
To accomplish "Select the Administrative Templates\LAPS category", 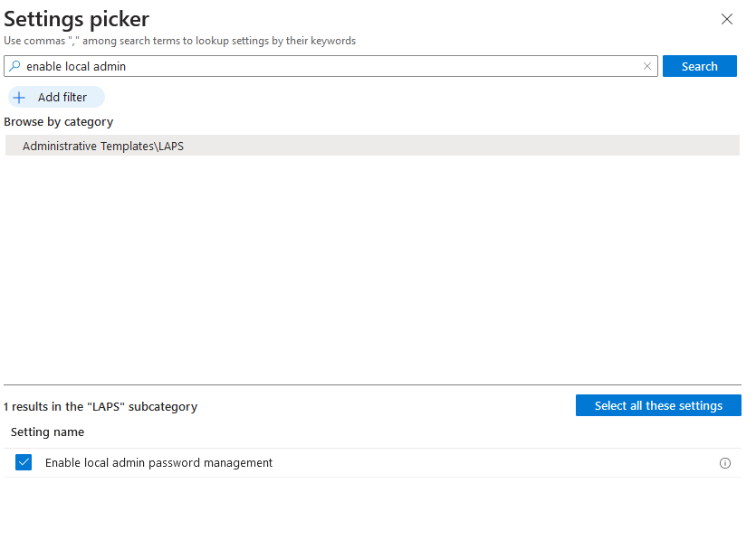I will (x=103, y=146).
